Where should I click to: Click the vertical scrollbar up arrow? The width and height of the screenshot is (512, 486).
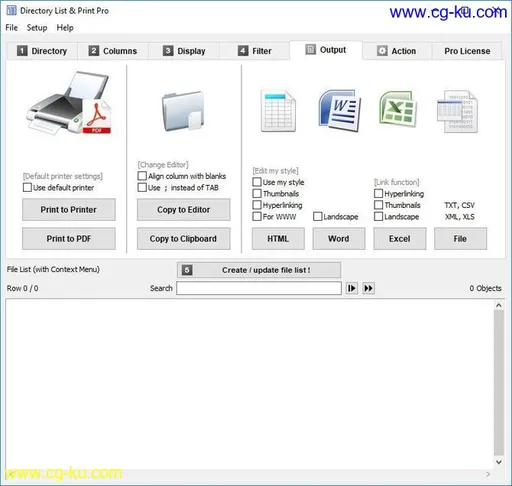(499, 305)
